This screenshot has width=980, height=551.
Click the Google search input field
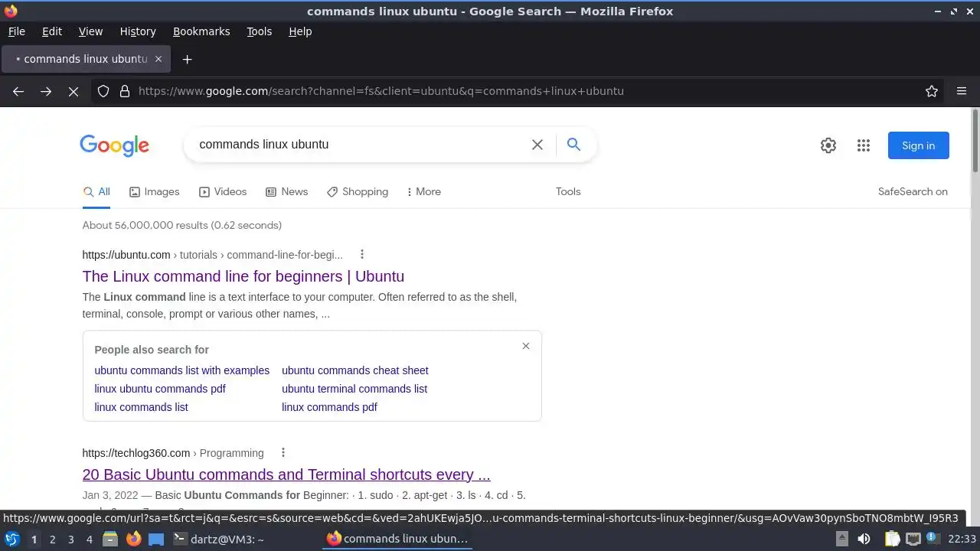[x=360, y=145]
